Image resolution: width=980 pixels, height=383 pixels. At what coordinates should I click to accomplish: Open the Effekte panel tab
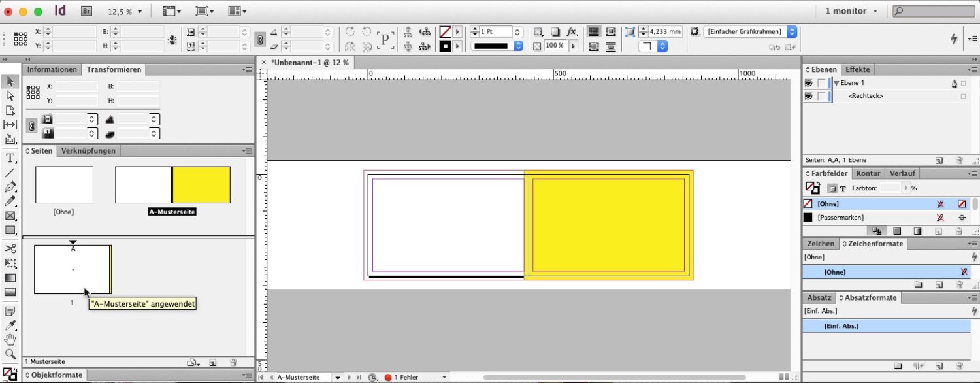point(857,69)
